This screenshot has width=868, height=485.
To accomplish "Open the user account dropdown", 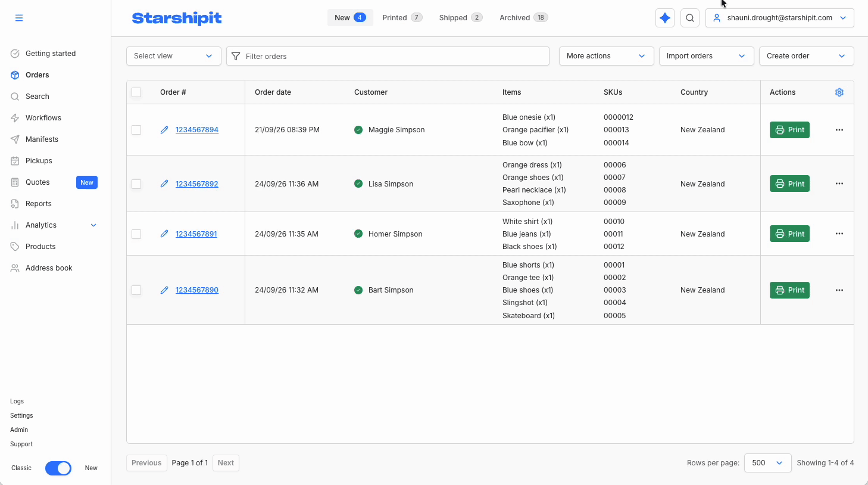I will pos(780,18).
